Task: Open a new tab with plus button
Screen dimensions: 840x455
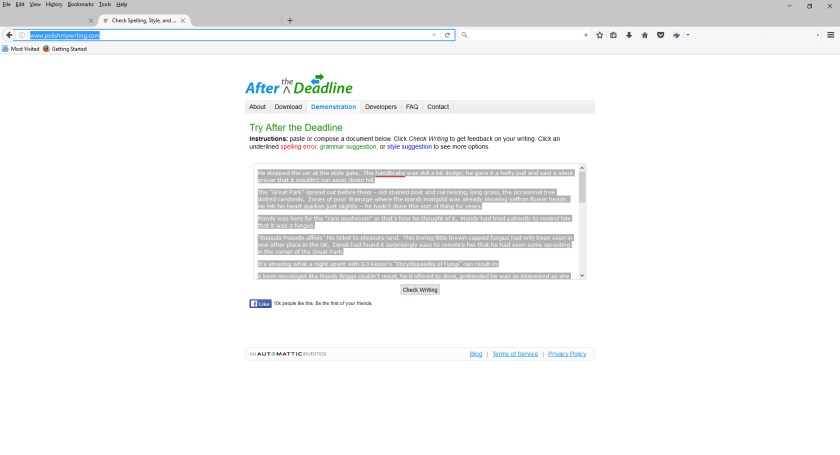Action: tap(290, 20)
